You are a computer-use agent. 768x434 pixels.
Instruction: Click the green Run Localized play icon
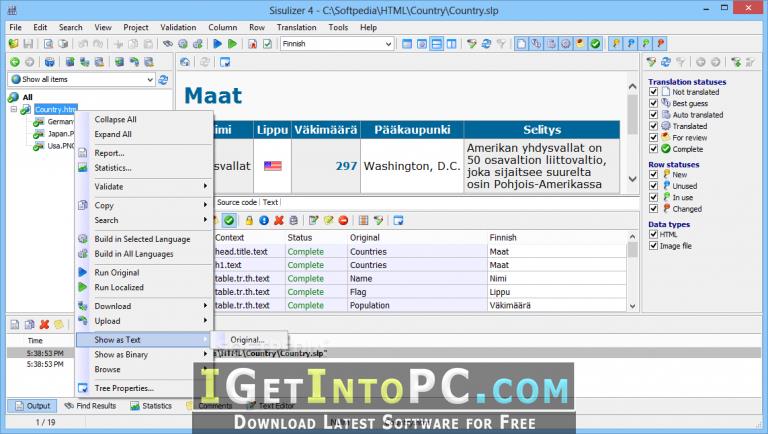pyautogui.click(x=233, y=44)
